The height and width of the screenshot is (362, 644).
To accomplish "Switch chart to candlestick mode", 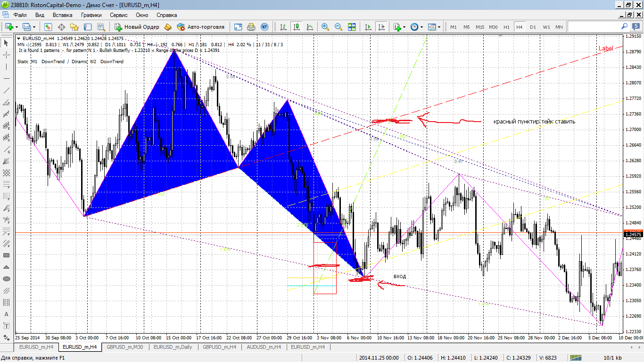I will pyautogui.click(x=296, y=27).
